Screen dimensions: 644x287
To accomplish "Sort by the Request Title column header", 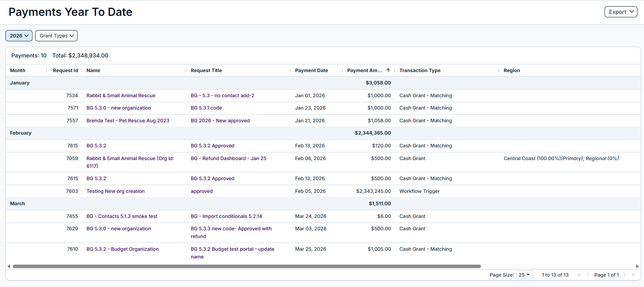I will (206, 70).
